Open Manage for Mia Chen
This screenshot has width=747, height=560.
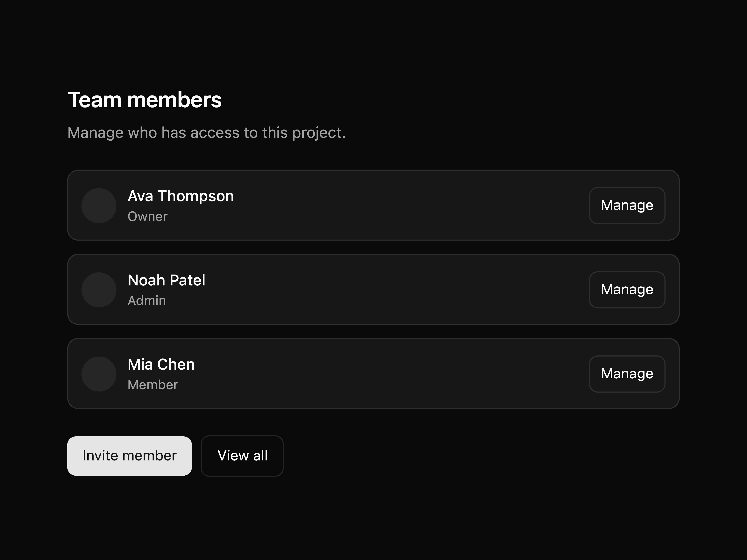pyautogui.click(x=627, y=374)
